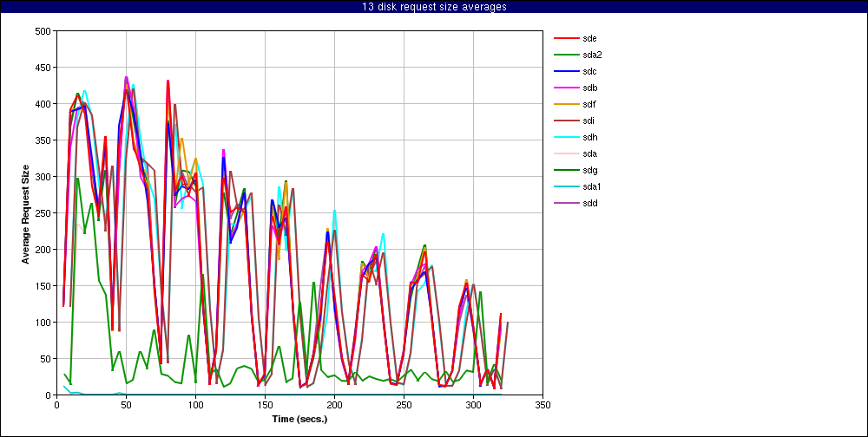
Task: Click the 100 y-axis tick label
Action: 44,323
